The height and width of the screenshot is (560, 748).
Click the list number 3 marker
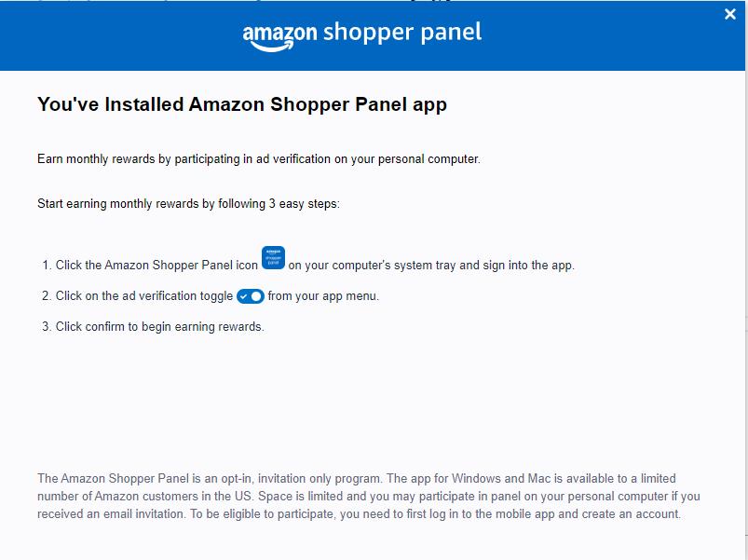(47, 326)
